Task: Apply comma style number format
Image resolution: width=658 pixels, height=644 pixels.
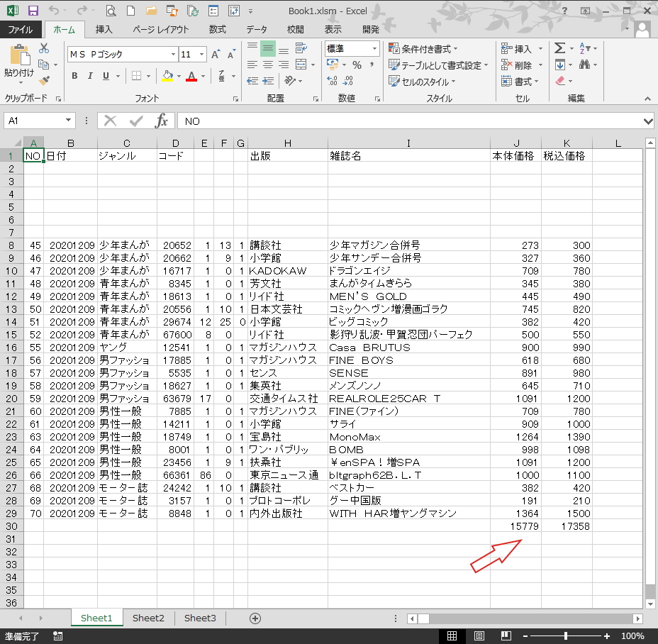Action: coord(372,65)
